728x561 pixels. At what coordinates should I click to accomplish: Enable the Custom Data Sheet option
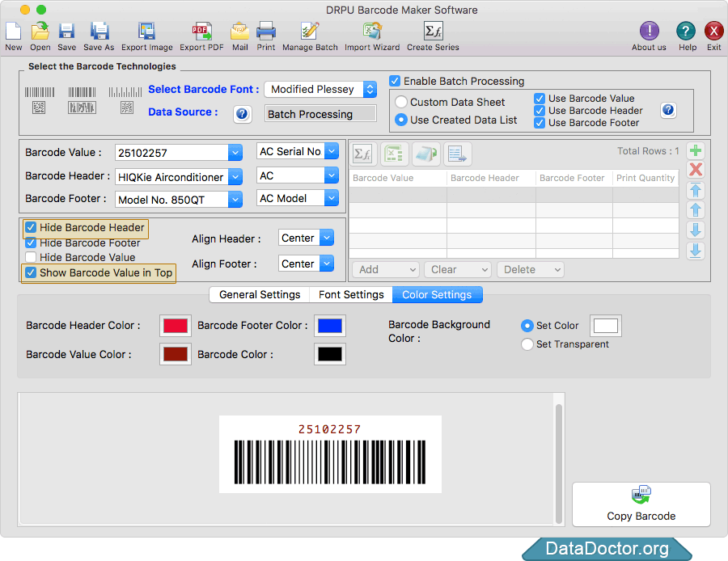coord(400,101)
